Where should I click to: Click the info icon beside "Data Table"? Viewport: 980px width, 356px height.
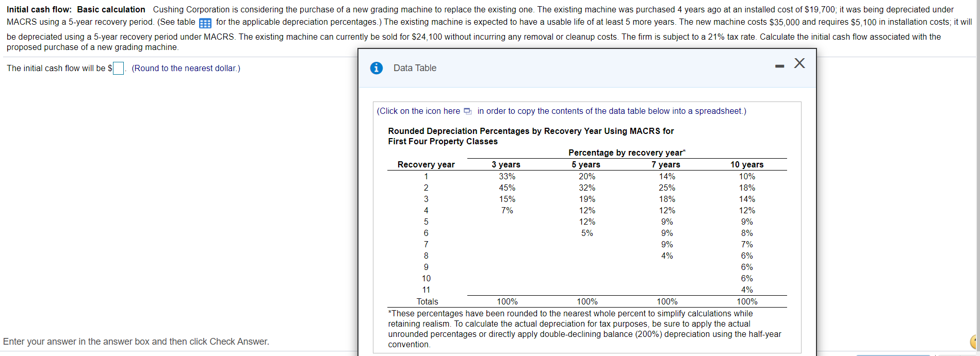pyautogui.click(x=376, y=67)
